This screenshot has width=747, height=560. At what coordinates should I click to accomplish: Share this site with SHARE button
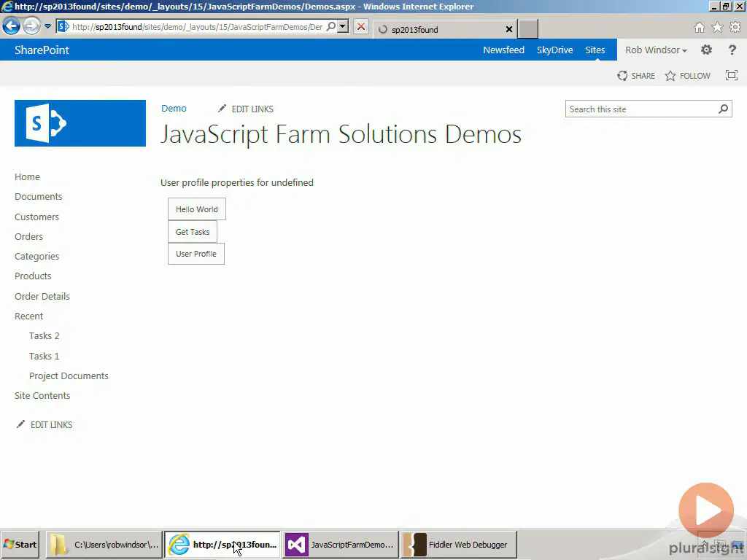coord(636,76)
